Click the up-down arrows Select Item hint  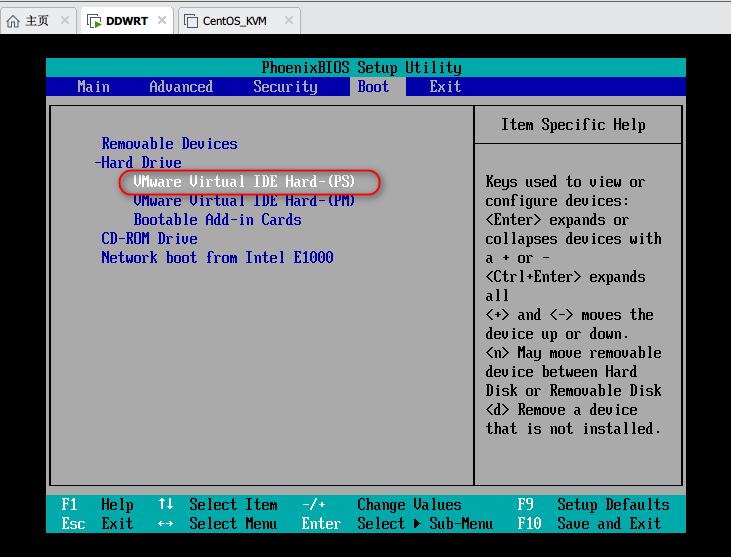218,505
